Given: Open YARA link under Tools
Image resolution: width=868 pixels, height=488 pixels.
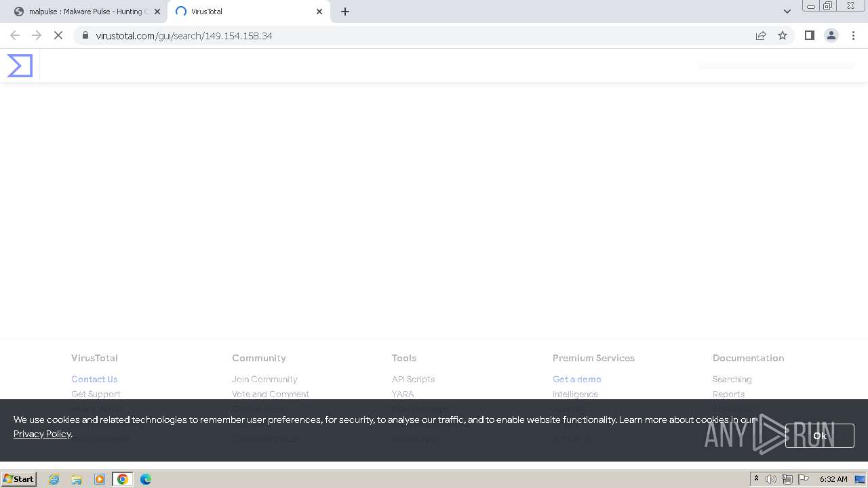Looking at the screenshot, I should (403, 394).
